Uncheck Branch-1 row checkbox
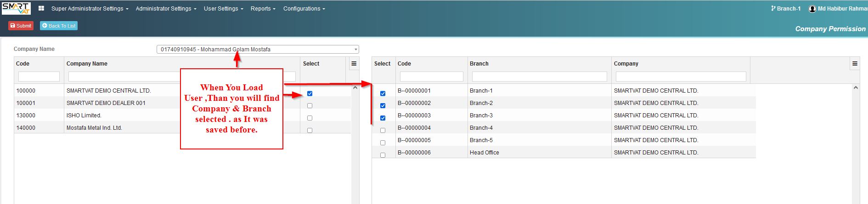The image size is (868, 204). [383, 94]
